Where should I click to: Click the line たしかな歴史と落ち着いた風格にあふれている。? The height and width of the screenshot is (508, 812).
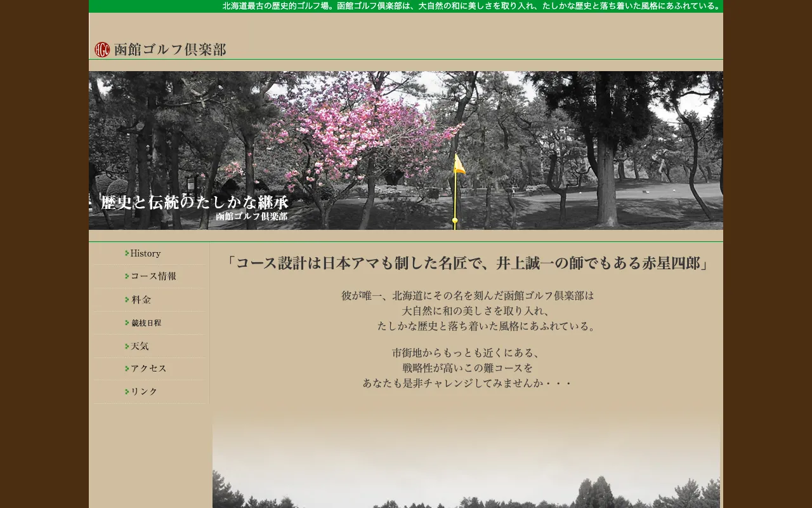coord(488,326)
